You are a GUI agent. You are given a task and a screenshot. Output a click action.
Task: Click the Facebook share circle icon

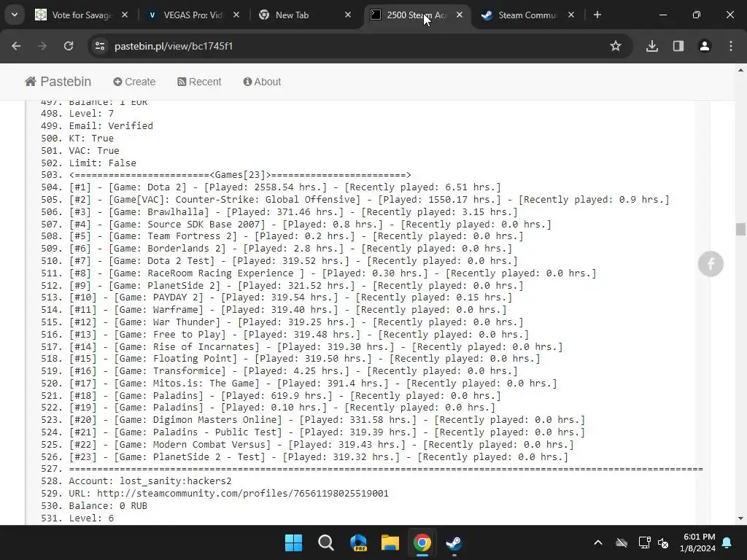pos(711,264)
